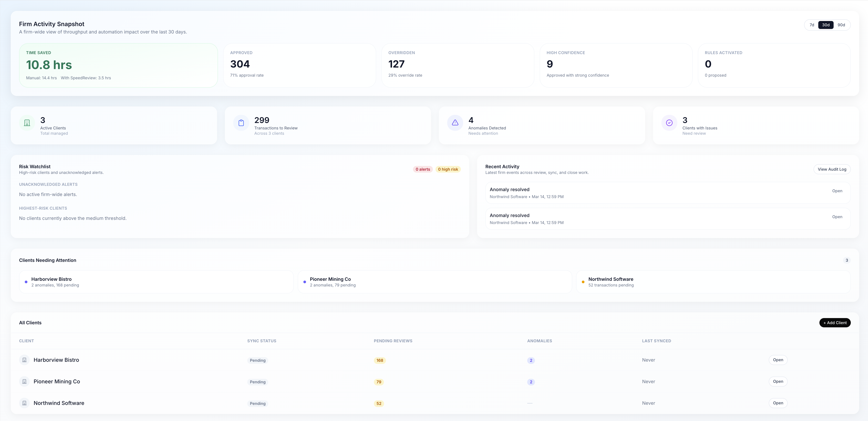Click the building icon beside Northwind Software
Screen dimensions: 868x421
pos(24,403)
